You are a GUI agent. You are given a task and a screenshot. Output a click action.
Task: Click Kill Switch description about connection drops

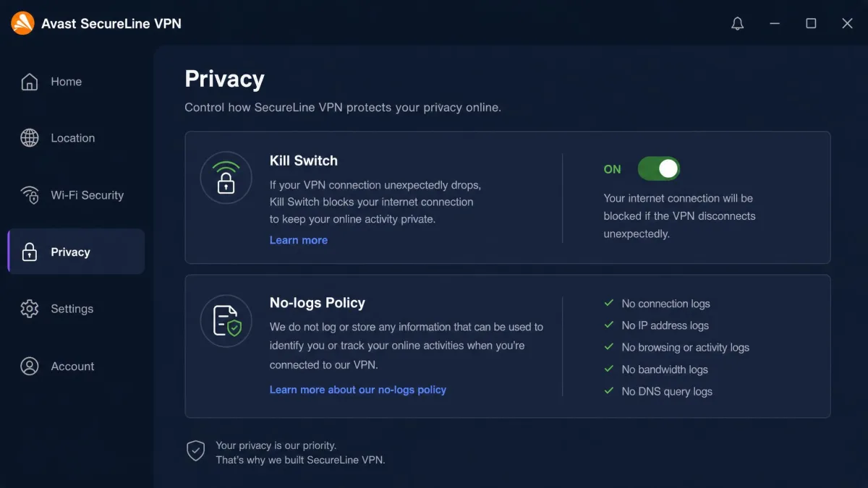tap(375, 202)
